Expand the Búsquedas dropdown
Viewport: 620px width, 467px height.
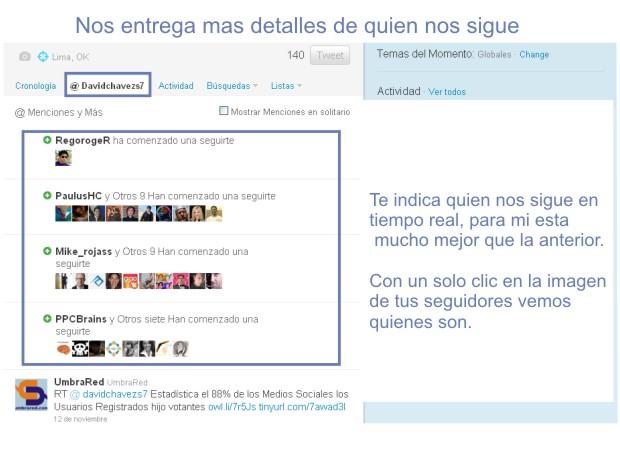click(x=232, y=86)
